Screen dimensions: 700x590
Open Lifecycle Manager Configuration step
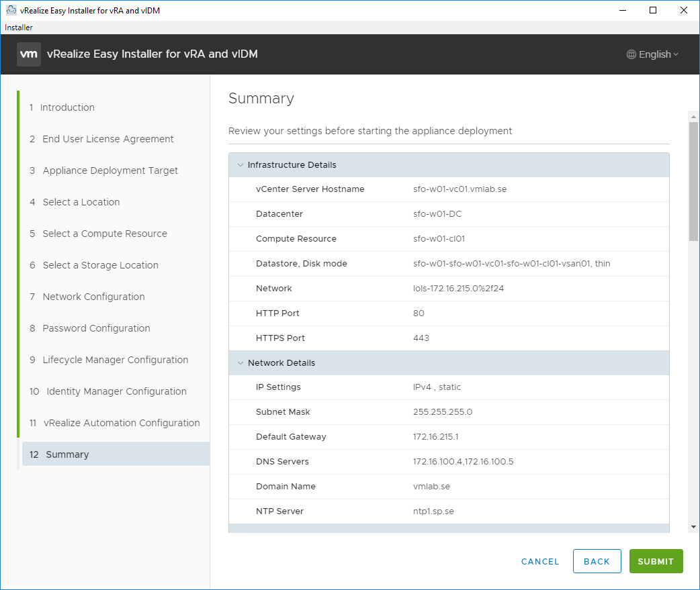point(109,360)
